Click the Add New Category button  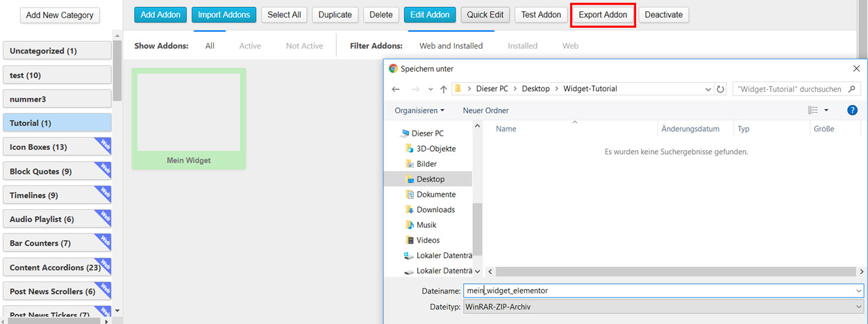[x=60, y=15]
